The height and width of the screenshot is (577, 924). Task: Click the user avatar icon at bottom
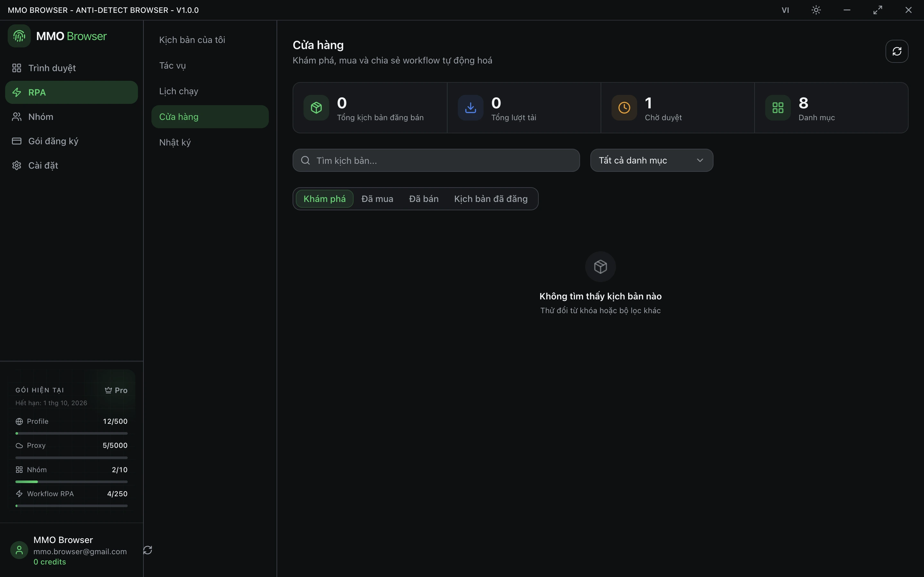click(x=19, y=550)
